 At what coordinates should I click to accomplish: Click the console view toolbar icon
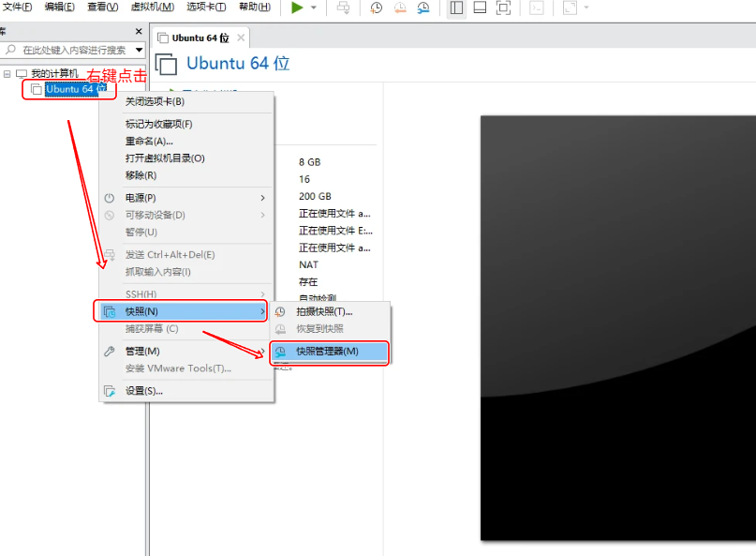[x=537, y=8]
